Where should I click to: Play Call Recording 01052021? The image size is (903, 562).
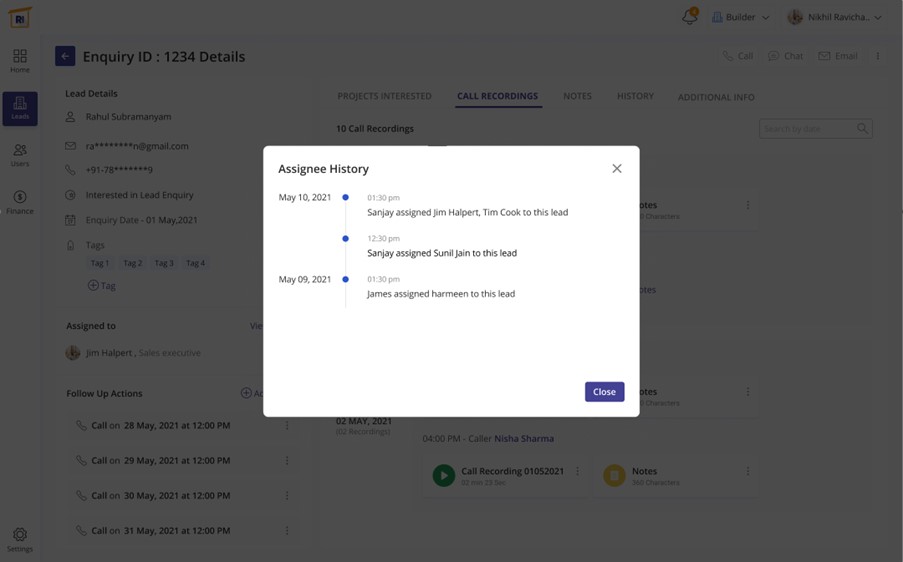click(x=443, y=476)
